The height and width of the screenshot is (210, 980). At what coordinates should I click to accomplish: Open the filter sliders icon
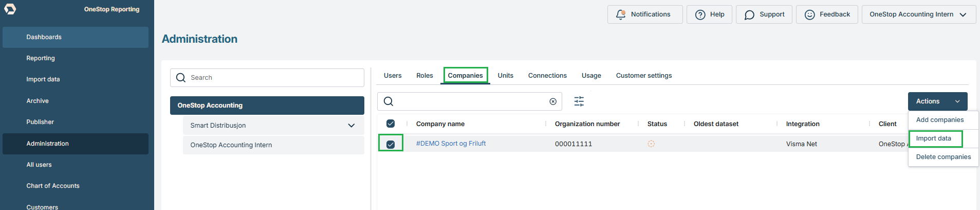pos(579,101)
